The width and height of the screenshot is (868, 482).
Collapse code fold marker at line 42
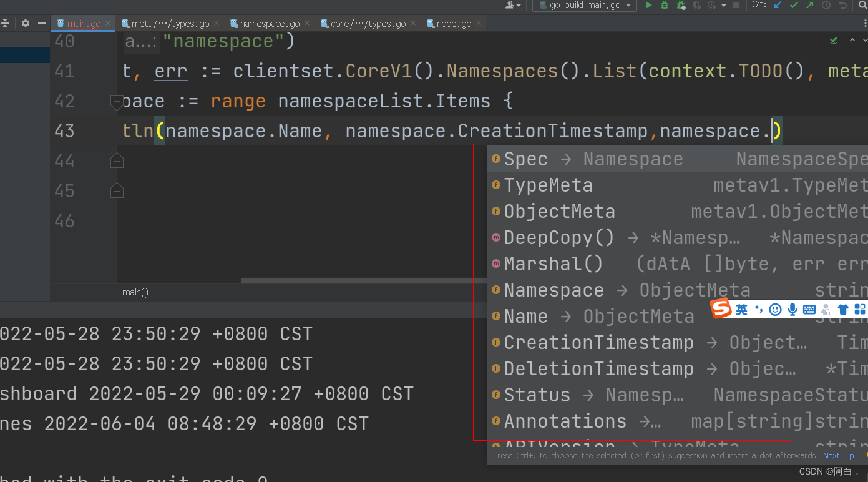point(116,101)
